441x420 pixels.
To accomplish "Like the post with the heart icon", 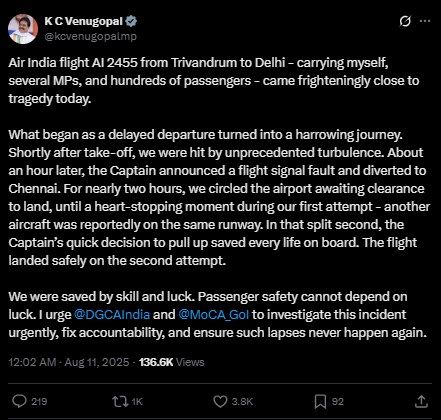I will click(x=220, y=401).
